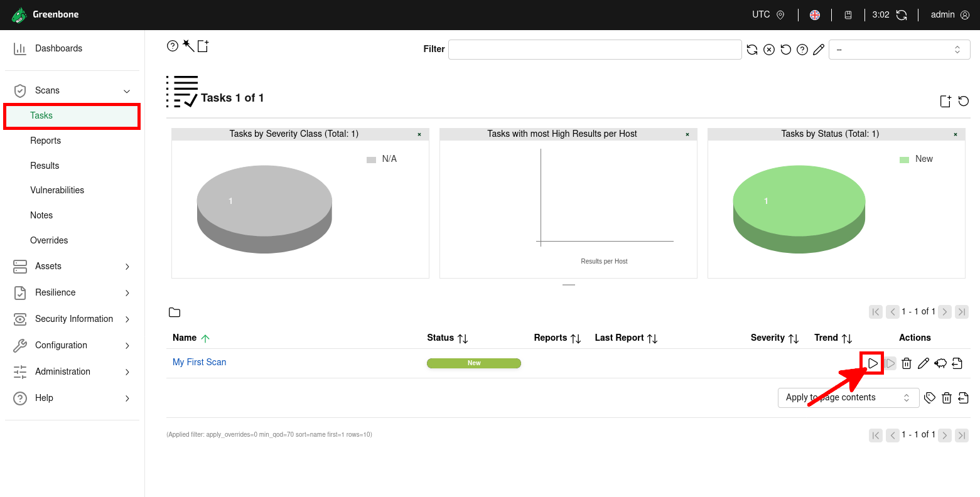Open the filter edit pencil
Screen dimensions: 980x497
(818, 49)
